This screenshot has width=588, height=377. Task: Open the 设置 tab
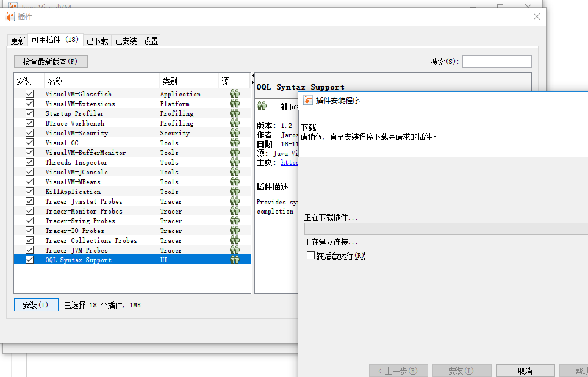[151, 41]
